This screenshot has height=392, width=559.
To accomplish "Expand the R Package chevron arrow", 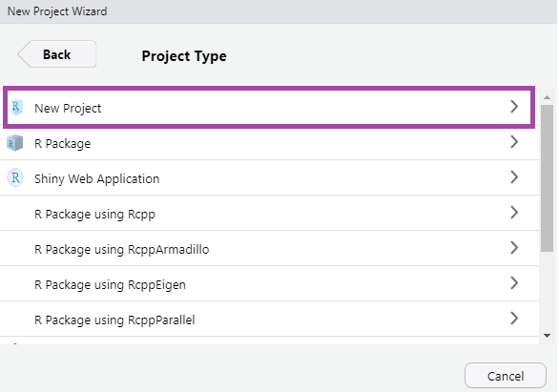I will [x=514, y=142].
